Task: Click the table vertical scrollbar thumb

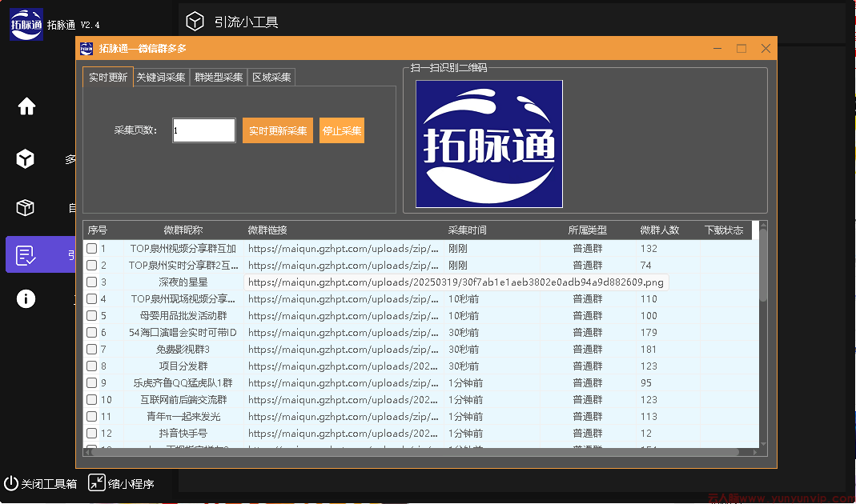Action: tap(763, 265)
